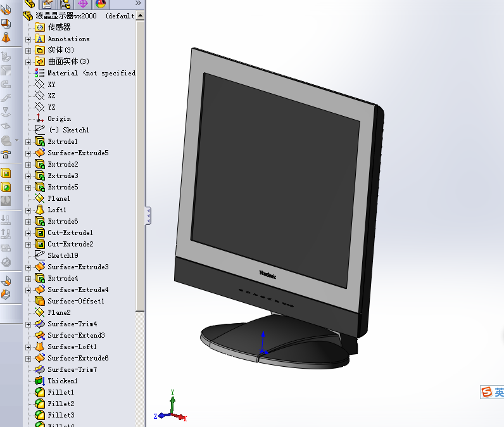504x427 pixels.
Task: Click the telephone icon in left toolbar
Action: coord(6,155)
